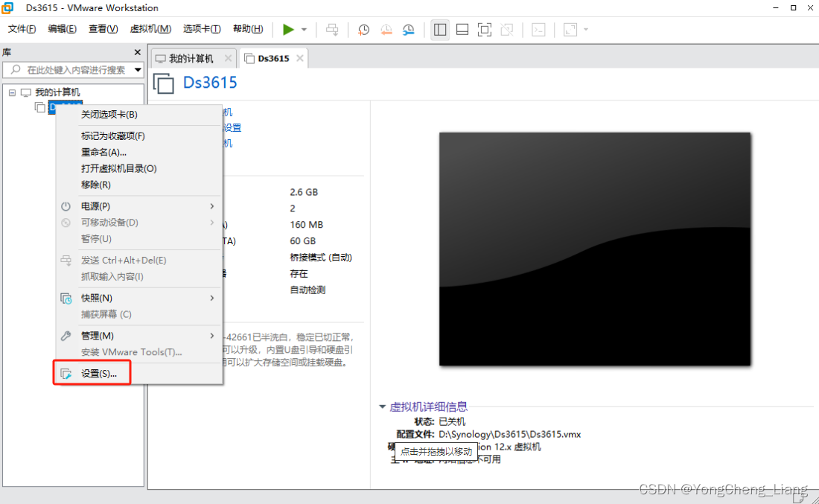This screenshot has height=504, width=819.
Task: Open the 虚拟机(M) menu
Action: pyautogui.click(x=150, y=29)
